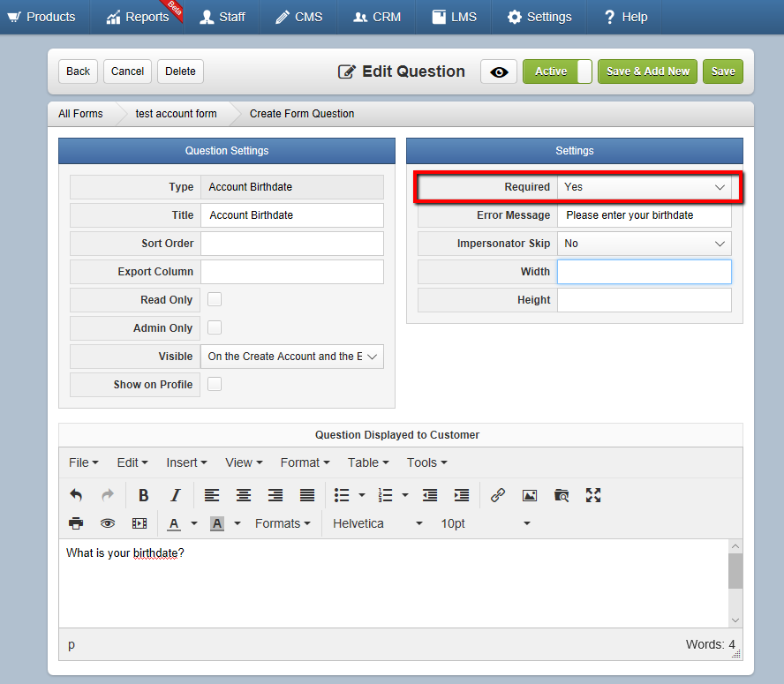Click the Save & Add New button
784x684 pixels.
tap(647, 71)
